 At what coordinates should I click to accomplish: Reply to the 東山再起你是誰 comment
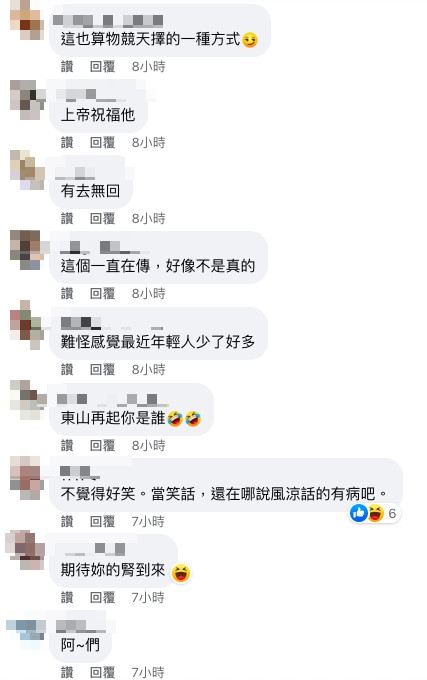click(x=102, y=445)
